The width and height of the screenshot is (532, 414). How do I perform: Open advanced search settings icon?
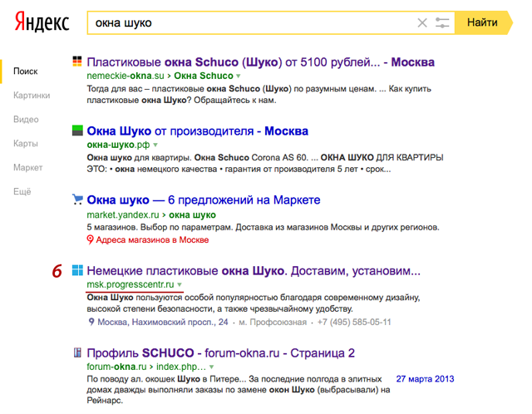(x=442, y=23)
